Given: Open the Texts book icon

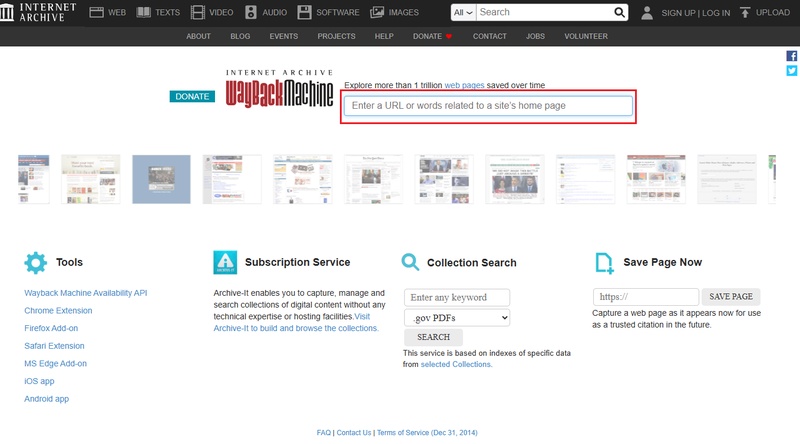Looking at the screenshot, I should (x=144, y=12).
